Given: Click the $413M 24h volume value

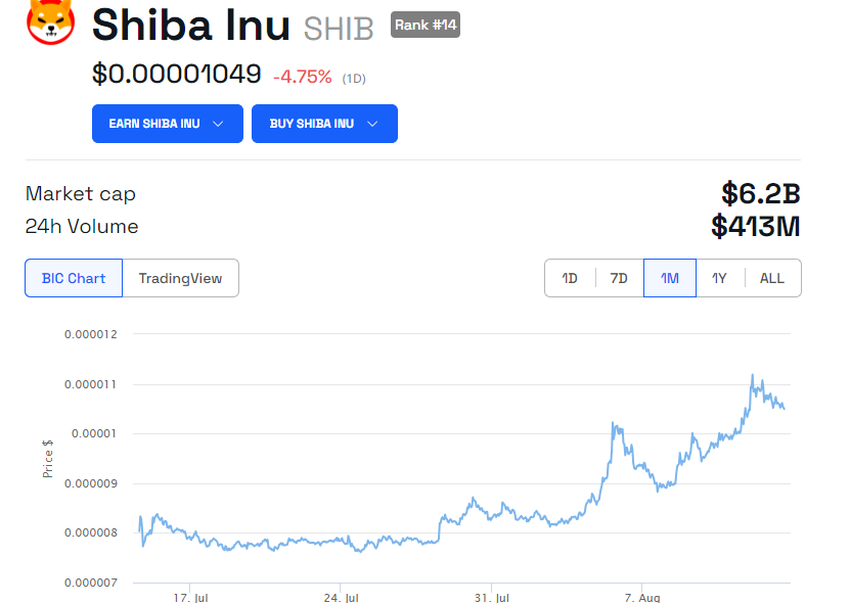Looking at the screenshot, I should click(x=756, y=226).
